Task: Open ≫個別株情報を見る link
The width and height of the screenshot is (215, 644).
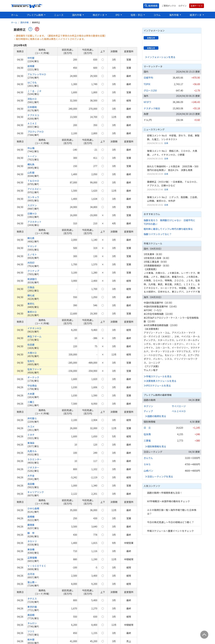Action: pyautogui.click(x=155, y=447)
